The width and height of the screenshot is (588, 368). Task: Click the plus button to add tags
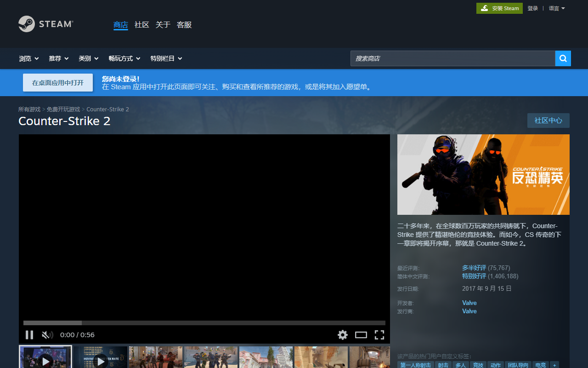point(554,365)
